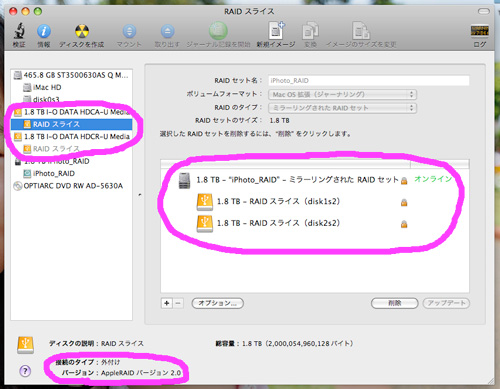Viewport: 500px width, 389px height.
Task: Open the Volume Format (ボリュームフォーマット) dropdown
Action: tap(342, 94)
